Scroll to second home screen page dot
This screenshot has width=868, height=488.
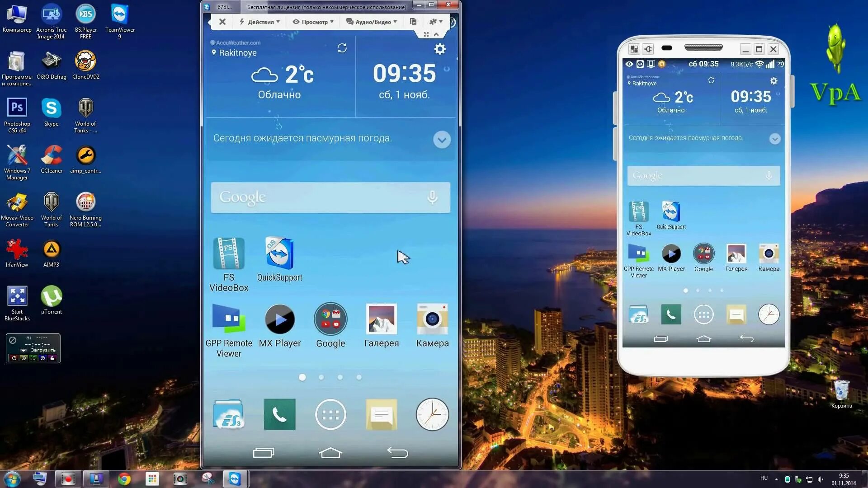321,377
